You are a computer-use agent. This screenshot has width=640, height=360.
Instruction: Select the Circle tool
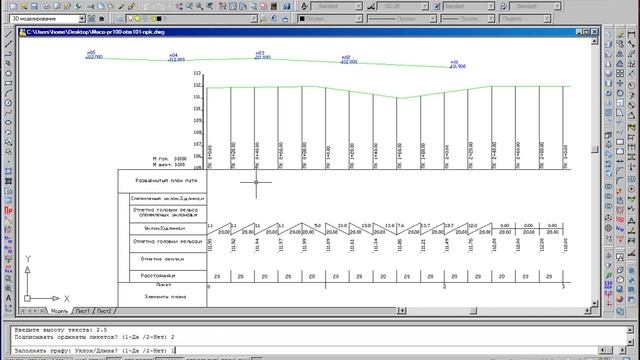(8, 103)
